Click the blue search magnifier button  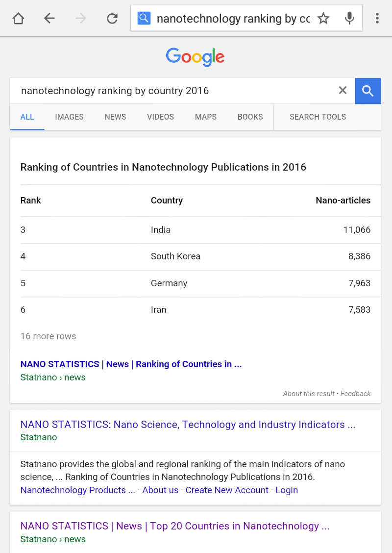(x=367, y=91)
